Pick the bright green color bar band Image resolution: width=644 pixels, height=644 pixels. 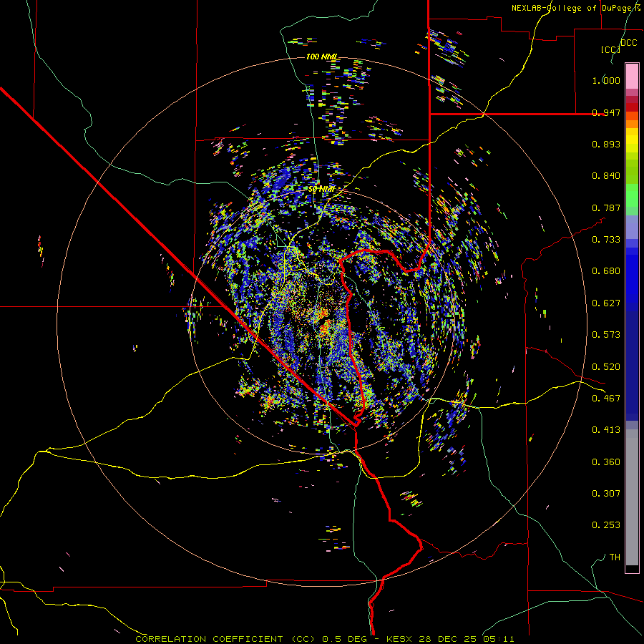[632, 195]
